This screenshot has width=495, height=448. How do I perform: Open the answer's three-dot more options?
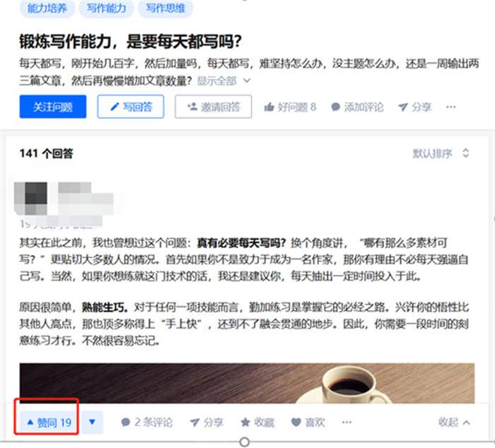(x=346, y=422)
